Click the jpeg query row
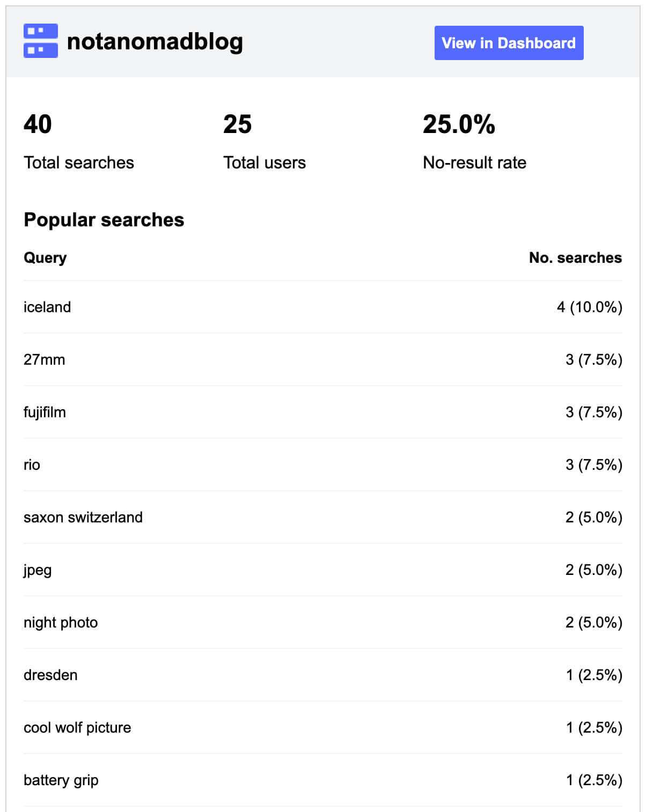The width and height of the screenshot is (646, 812). [x=323, y=570]
